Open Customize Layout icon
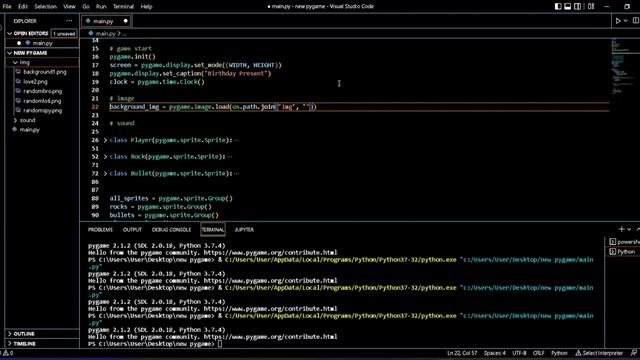The width and height of the screenshot is (640, 360). click(591, 7)
